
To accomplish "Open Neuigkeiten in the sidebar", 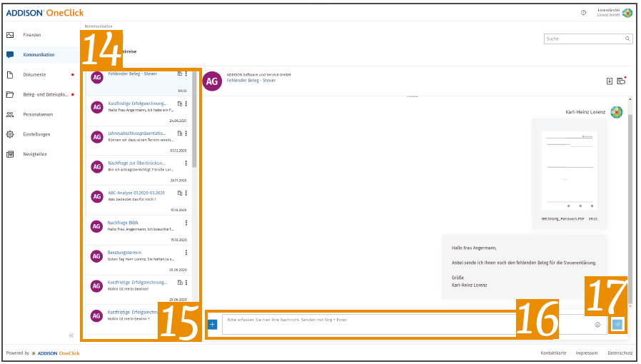I will point(35,154).
